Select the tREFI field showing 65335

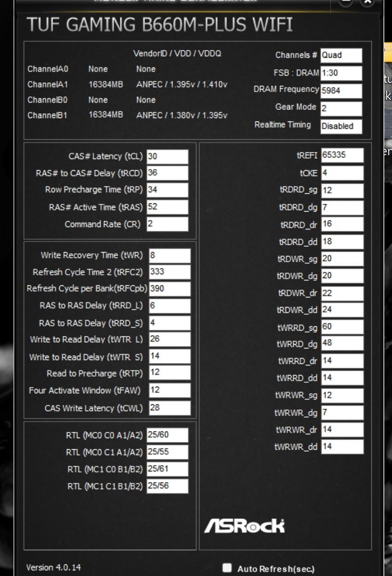pos(342,155)
